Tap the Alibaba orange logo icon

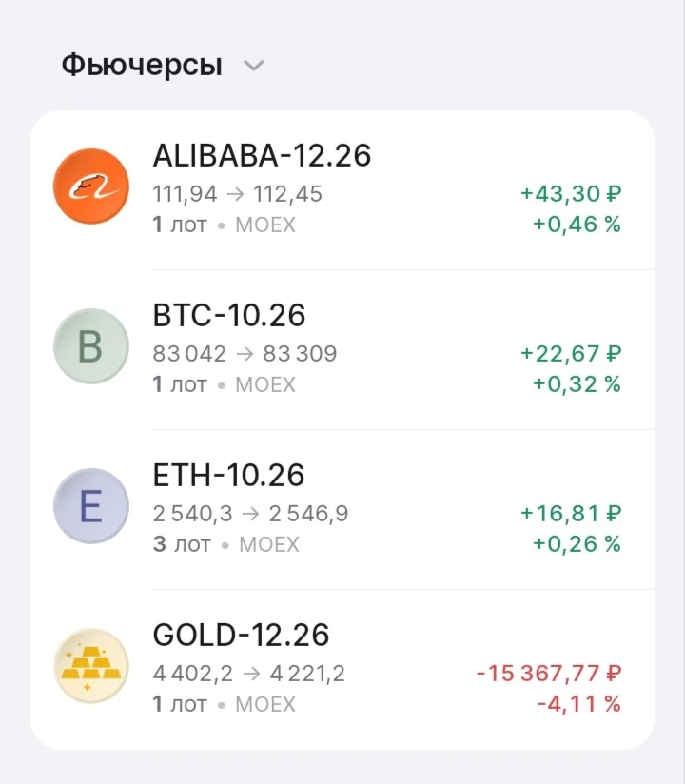pyautogui.click(x=91, y=186)
